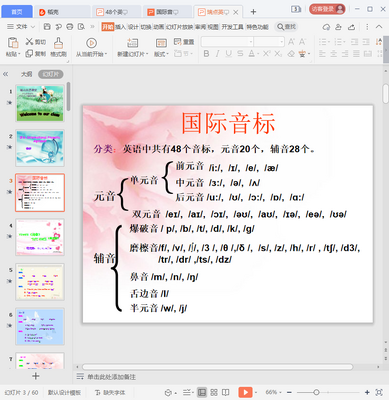Image resolution: width=389 pixels, height=400 pixels.
Task: Click the Layout (版式) icon
Action: pos(161,43)
